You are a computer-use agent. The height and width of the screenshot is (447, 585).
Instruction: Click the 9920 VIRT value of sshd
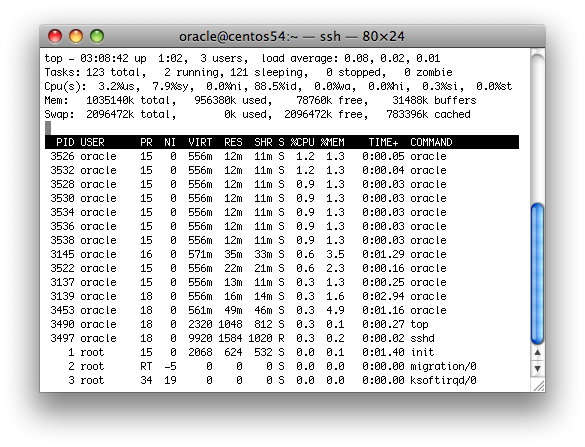click(x=200, y=338)
